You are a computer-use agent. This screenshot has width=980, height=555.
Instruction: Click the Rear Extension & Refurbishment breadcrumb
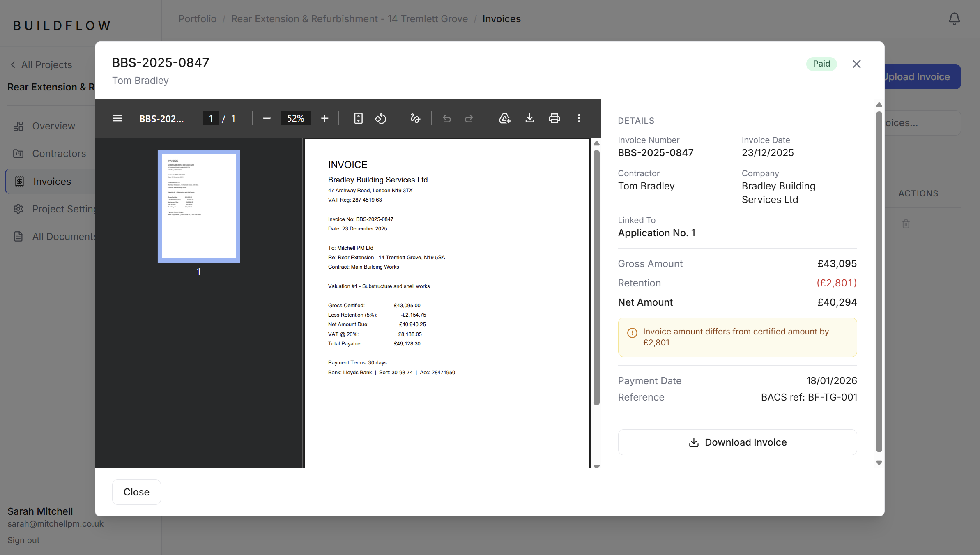(349, 19)
